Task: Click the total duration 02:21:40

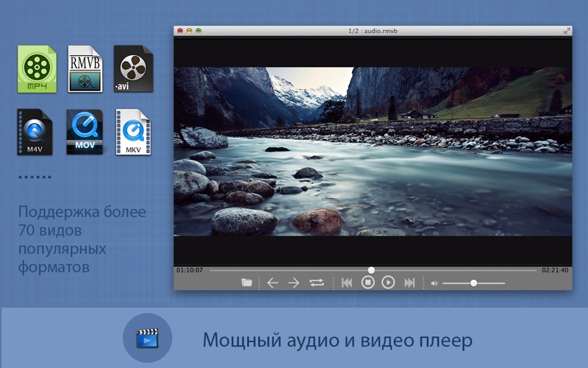Action: click(x=555, y=270)
